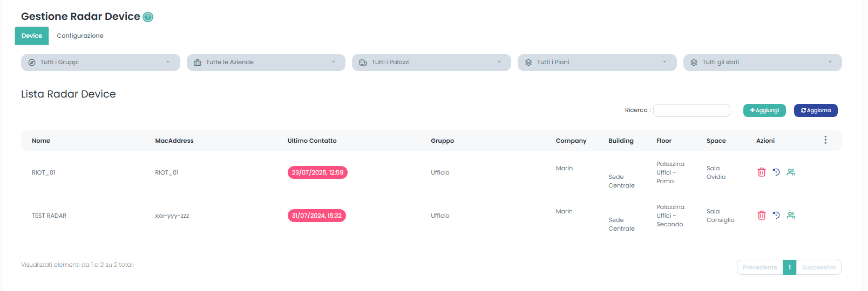868x291 pixels.
Task: Expand the Tutti i Palazzi filter
Action: point(431,63)
